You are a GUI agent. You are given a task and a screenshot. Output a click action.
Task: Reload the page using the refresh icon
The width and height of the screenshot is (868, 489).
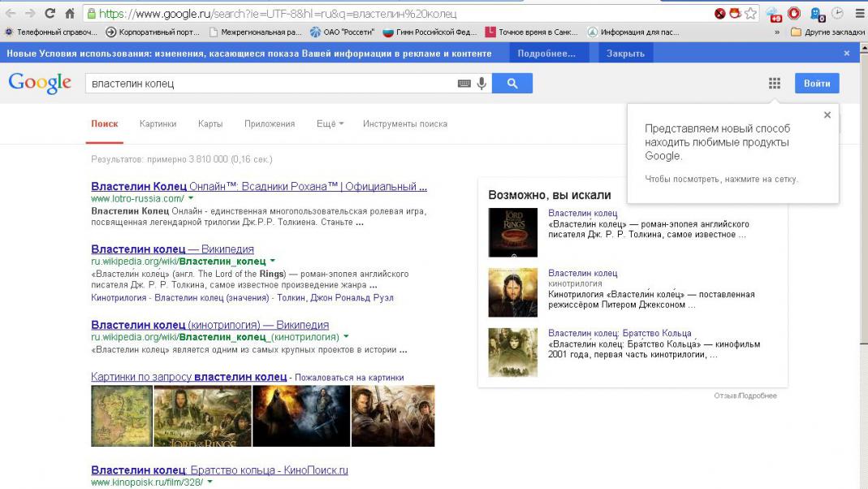pos(50,14)
